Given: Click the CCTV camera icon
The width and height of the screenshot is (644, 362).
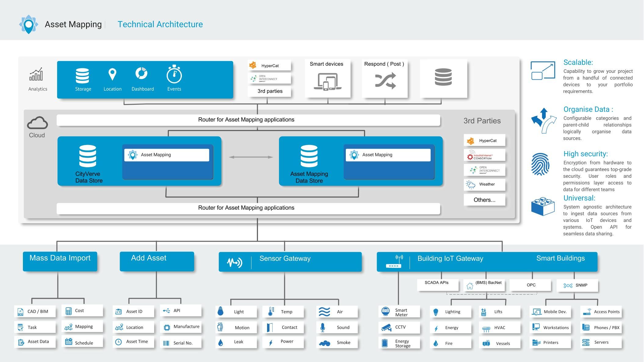Looking at the screenshot, I should (x=386, y=328).
